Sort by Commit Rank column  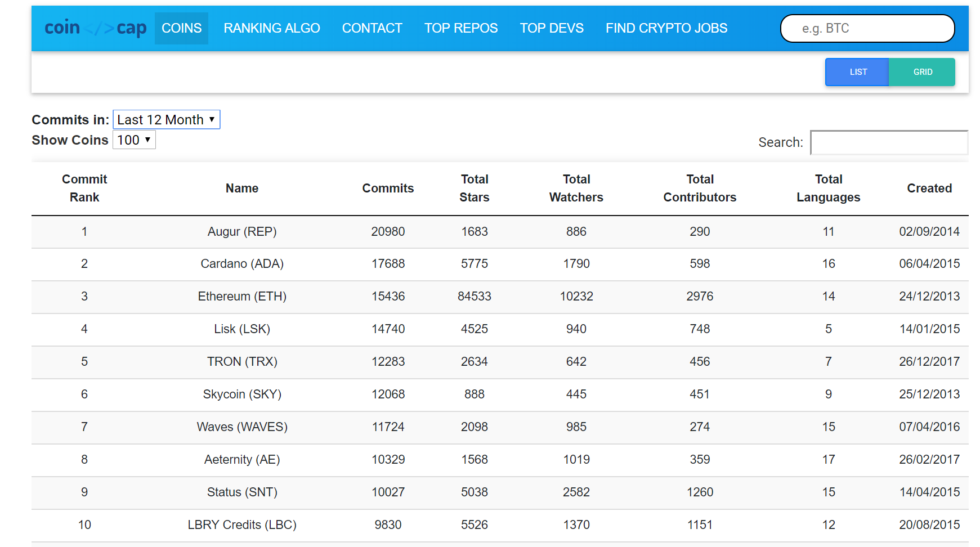(x=84, y=189)
